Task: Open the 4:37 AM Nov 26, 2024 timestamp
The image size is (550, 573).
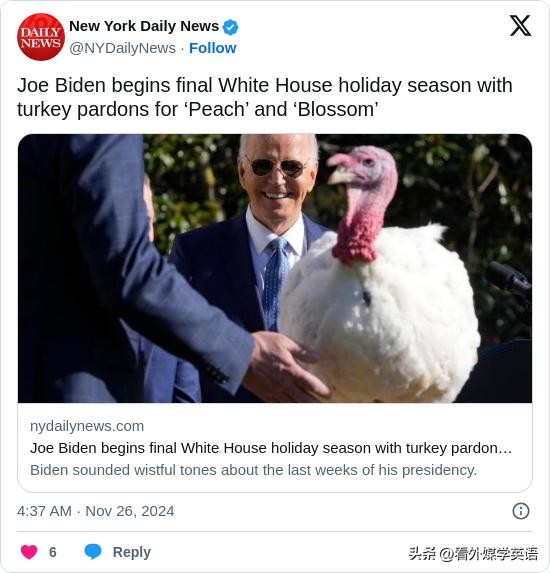Action: coord(95,511)
